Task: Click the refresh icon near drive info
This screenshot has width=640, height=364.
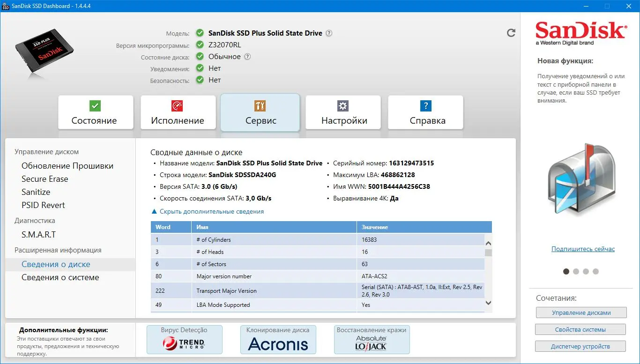Action: point(511,33)
